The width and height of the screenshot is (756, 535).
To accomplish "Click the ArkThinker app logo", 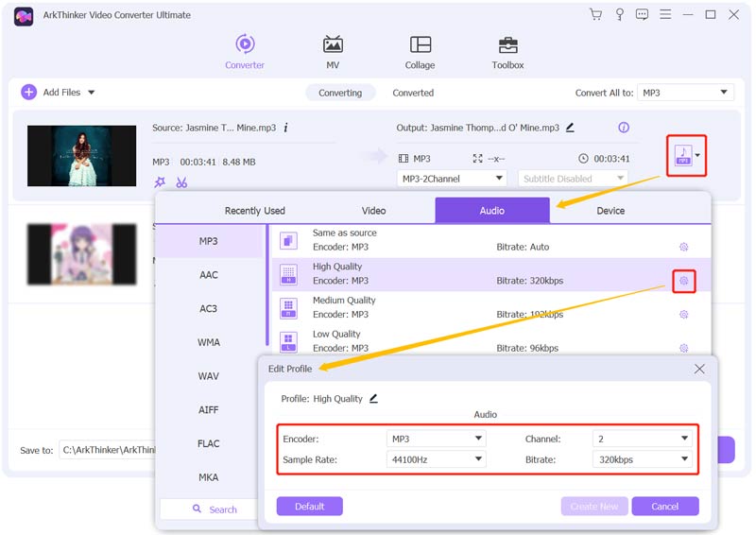I will tap(23, 16).
